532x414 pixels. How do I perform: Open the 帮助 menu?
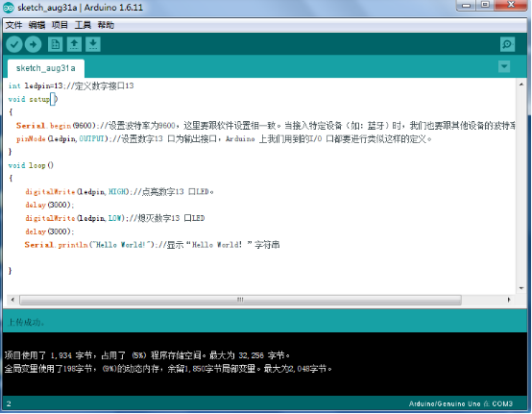[106, 25]
